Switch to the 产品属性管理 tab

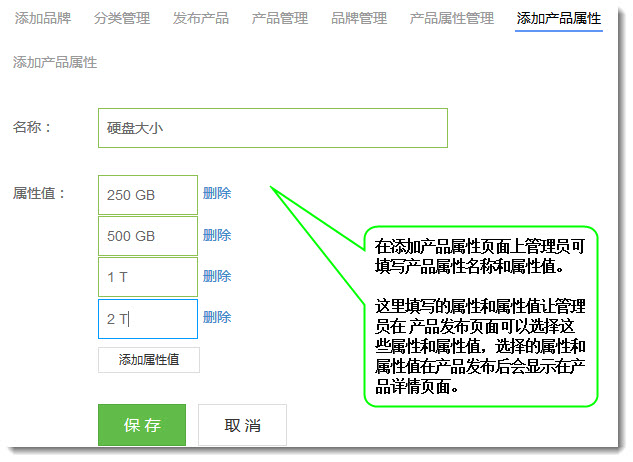pyautogui.click(x=452, y=19)
